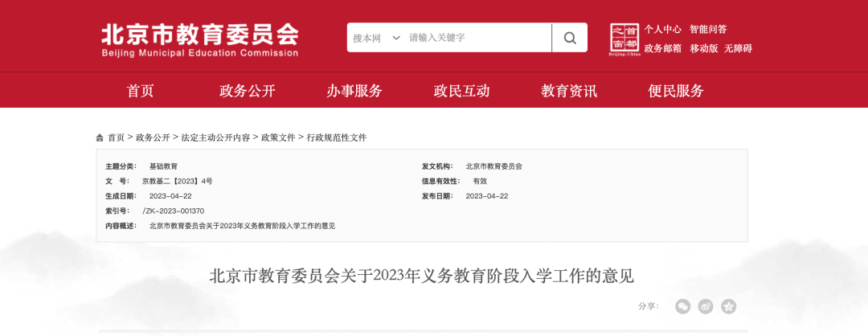Go to 首页 in the breadcrumb
This screenshot has height=336, width=868.
pyautogui.click(x=117, y=137)
